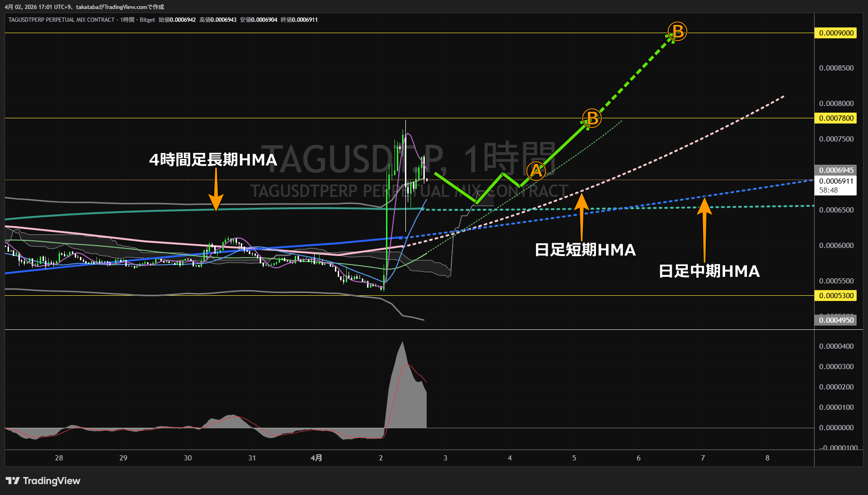Select the circled B marker near 0.0007800 line
The image size is (868, 495).
pos(591,118)
